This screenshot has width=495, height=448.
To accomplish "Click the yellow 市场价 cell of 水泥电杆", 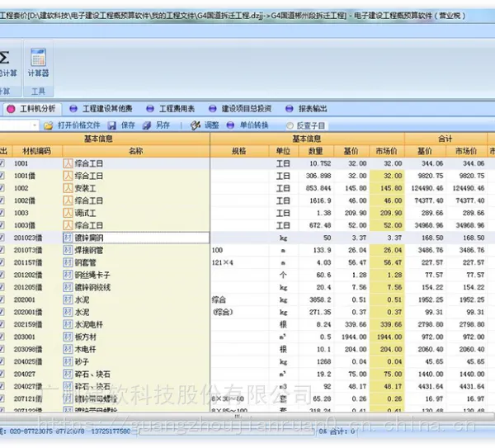I will 387,324.
